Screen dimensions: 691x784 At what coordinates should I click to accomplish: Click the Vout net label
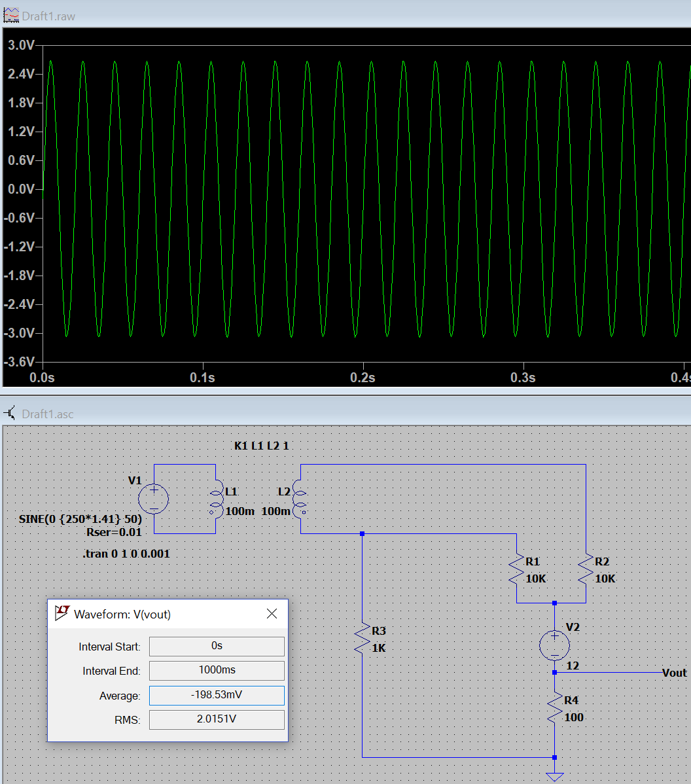[x=674, y=673]
